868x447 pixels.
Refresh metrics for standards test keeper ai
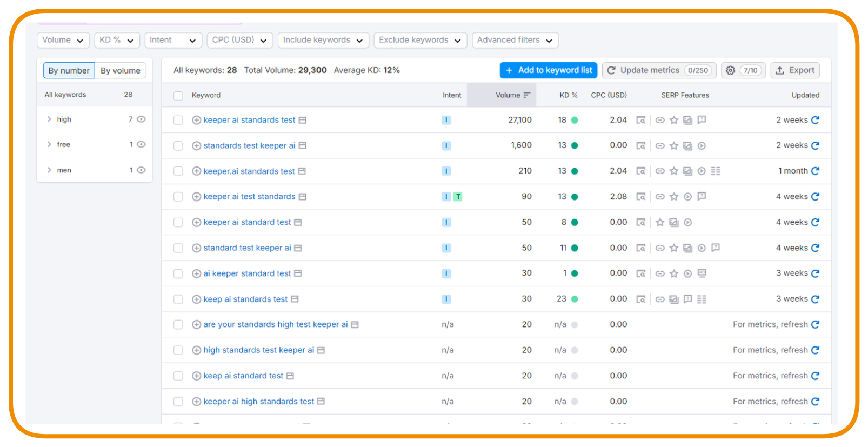tap(815, 145)
